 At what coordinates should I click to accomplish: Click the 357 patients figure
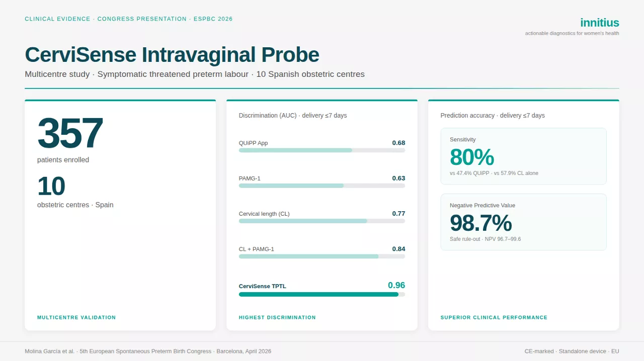tap(70, 134)
